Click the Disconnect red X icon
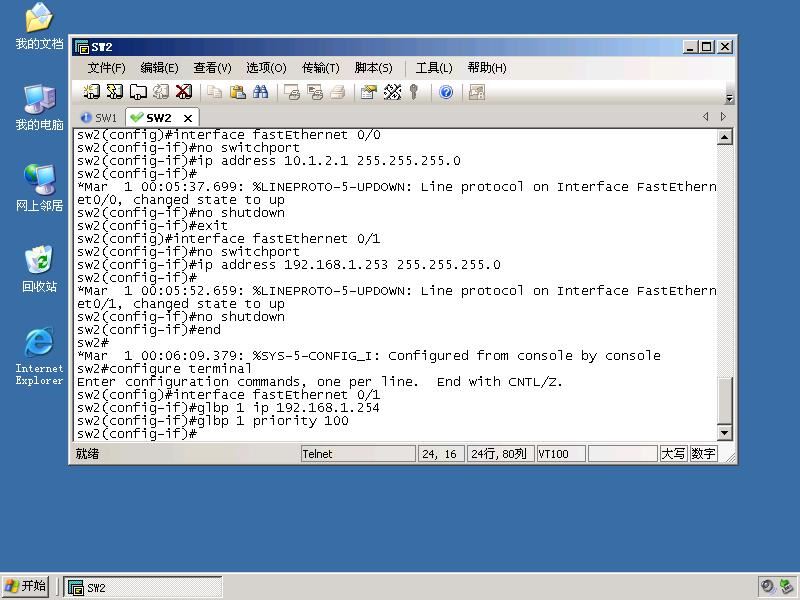 [x=184, y=92]
